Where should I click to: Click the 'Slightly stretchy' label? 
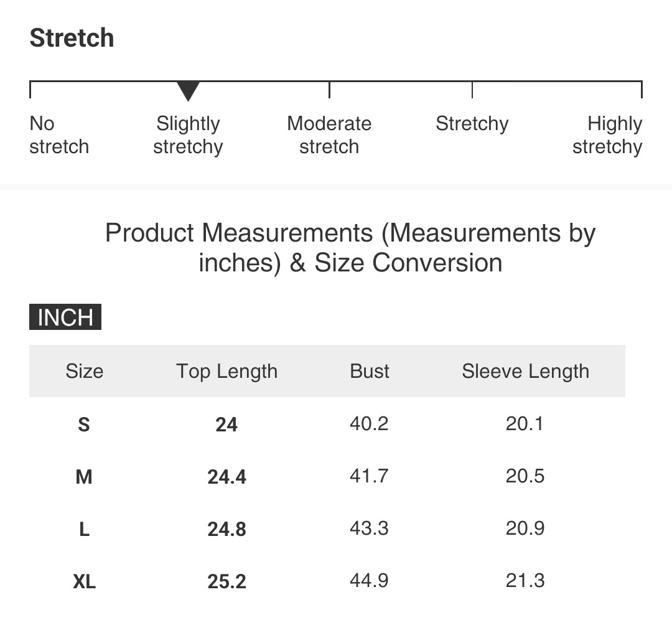pyautogui.click(x=188, y=135)
